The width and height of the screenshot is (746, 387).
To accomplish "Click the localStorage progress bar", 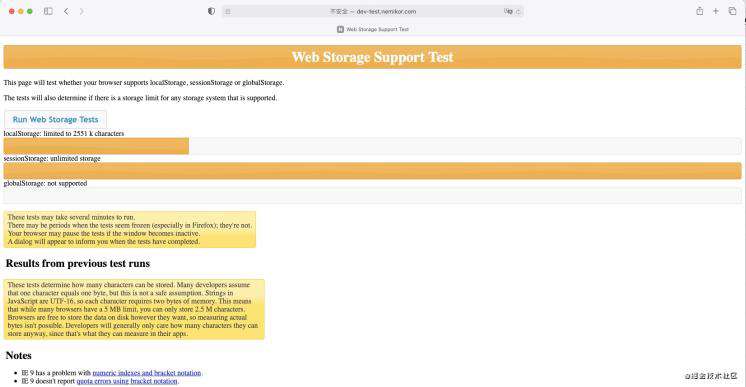I will [373, 146].
